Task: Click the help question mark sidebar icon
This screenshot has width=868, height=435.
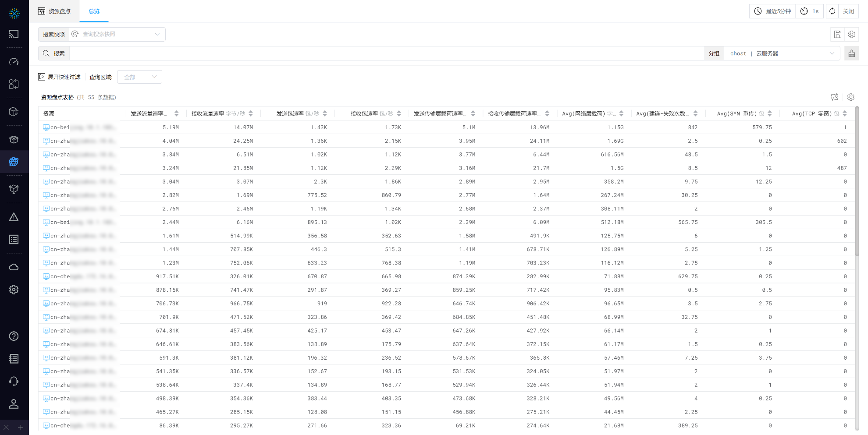Action: [14, 336]
